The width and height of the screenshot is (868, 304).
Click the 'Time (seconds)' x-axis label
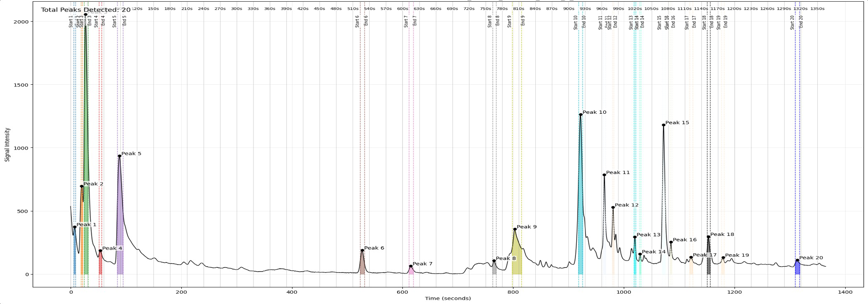point(448,298)
